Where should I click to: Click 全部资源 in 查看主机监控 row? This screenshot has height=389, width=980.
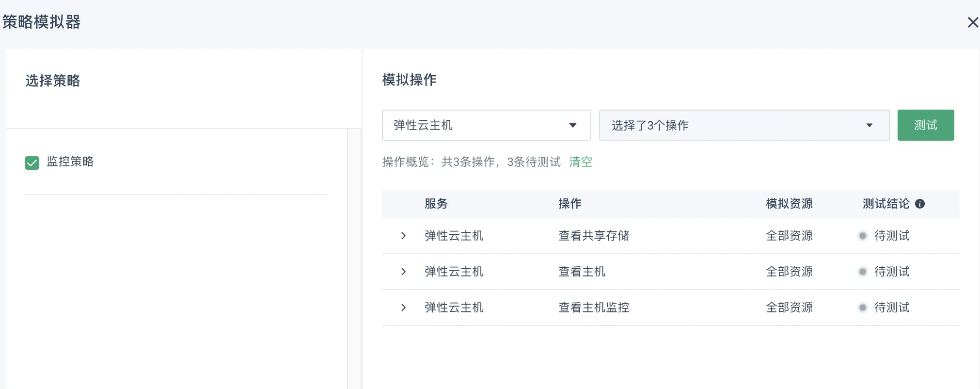pos(789,308)
